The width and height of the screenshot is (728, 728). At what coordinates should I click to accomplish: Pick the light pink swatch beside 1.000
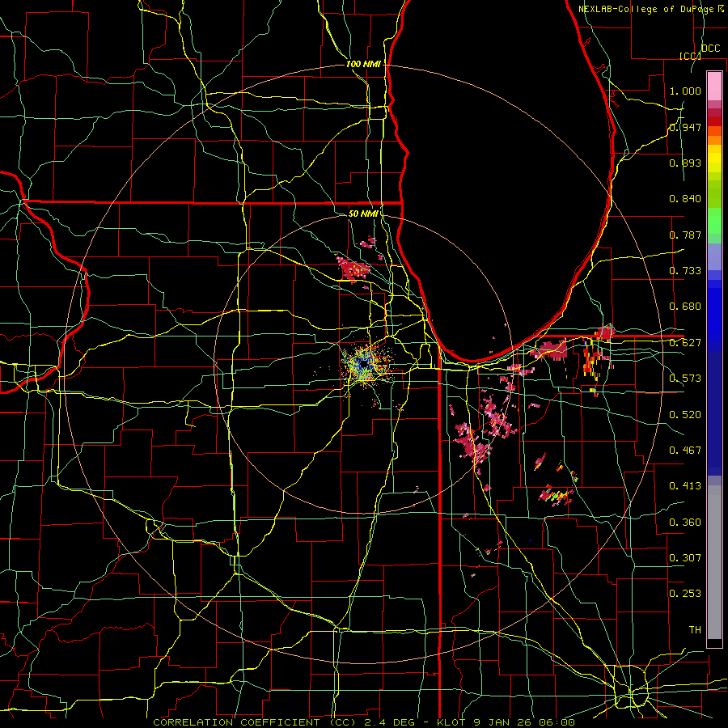[714, 87]
